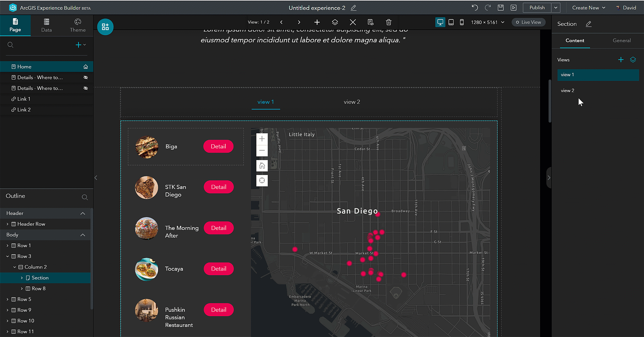This screenshot has width=644, height=337.
Task: Switch to tablet device mode
Action: tap(451, 22)
